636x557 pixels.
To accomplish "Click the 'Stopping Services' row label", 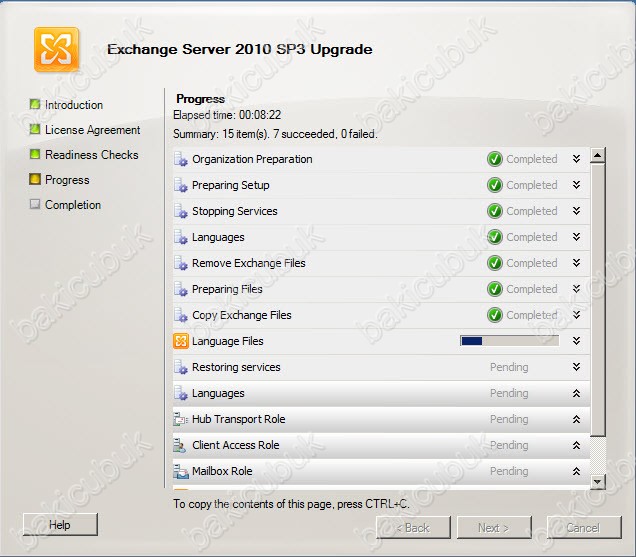I will pos(235,211).
